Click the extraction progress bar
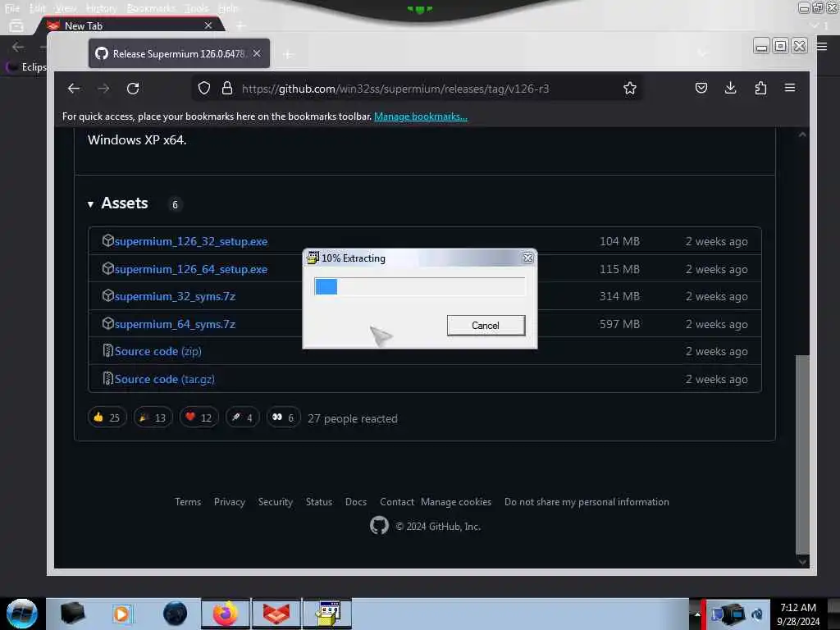Viewport: 840px width, 630px height. pyautogui.click(x=419, y=286)
